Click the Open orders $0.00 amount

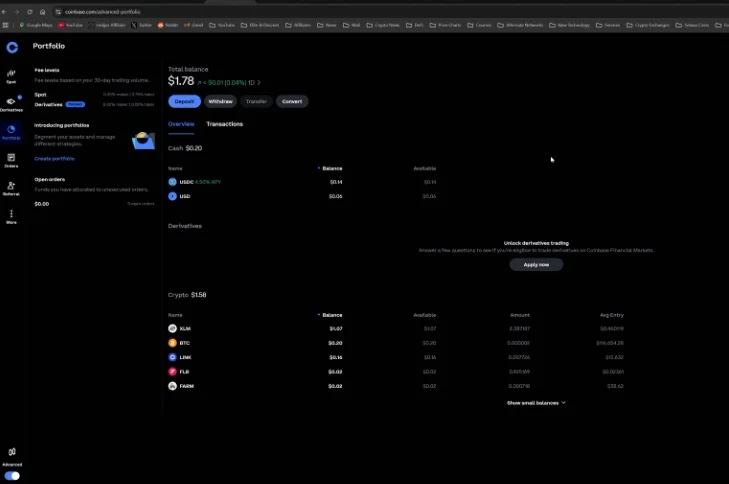tap(42, 204)
